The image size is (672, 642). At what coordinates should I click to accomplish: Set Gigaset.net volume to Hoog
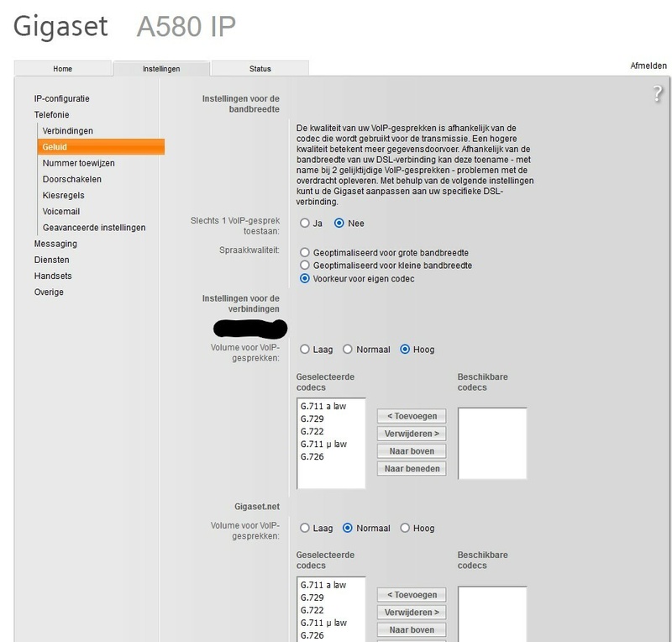coord(405,528)
